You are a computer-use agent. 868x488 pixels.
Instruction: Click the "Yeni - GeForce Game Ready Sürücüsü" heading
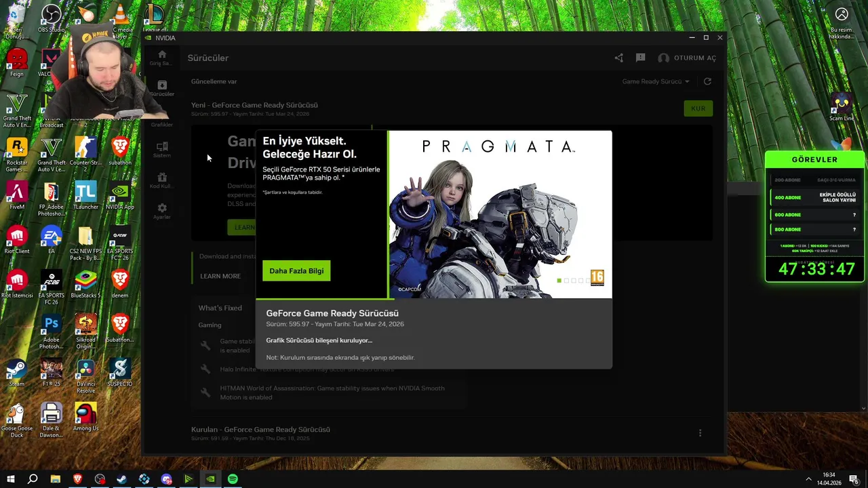[x=254, y=105]
